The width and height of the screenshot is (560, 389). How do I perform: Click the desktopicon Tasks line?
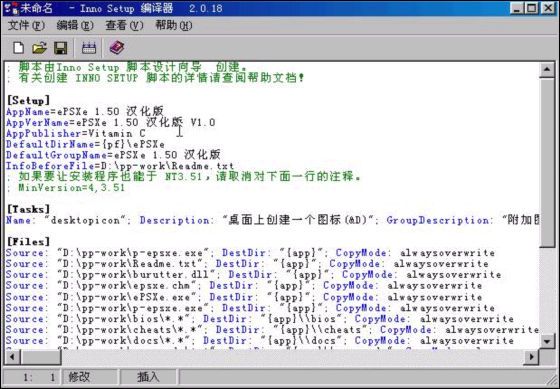(x=272, y=220)
